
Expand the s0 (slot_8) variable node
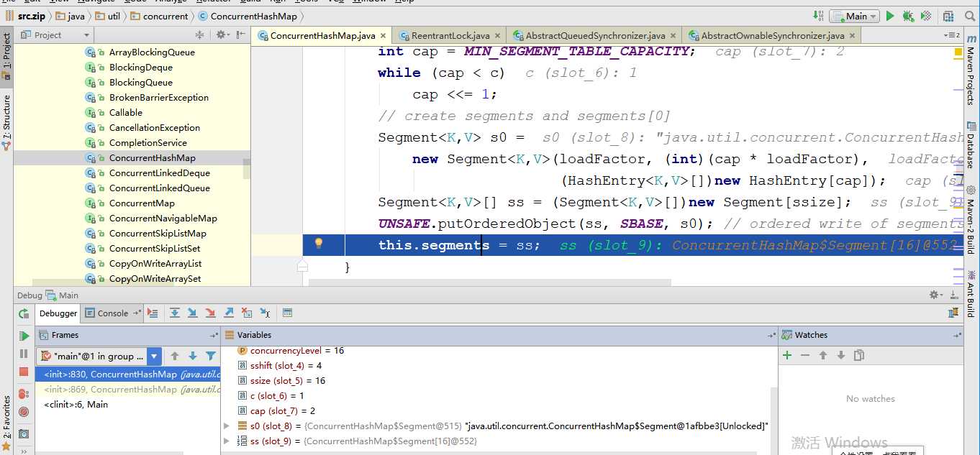point(227,426)
